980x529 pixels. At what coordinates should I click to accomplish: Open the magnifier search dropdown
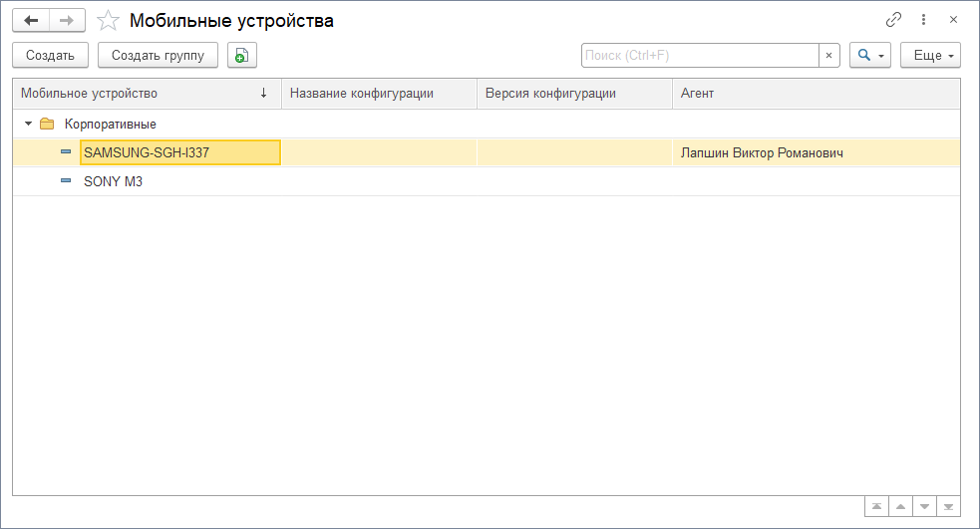(x=870, y=56)
